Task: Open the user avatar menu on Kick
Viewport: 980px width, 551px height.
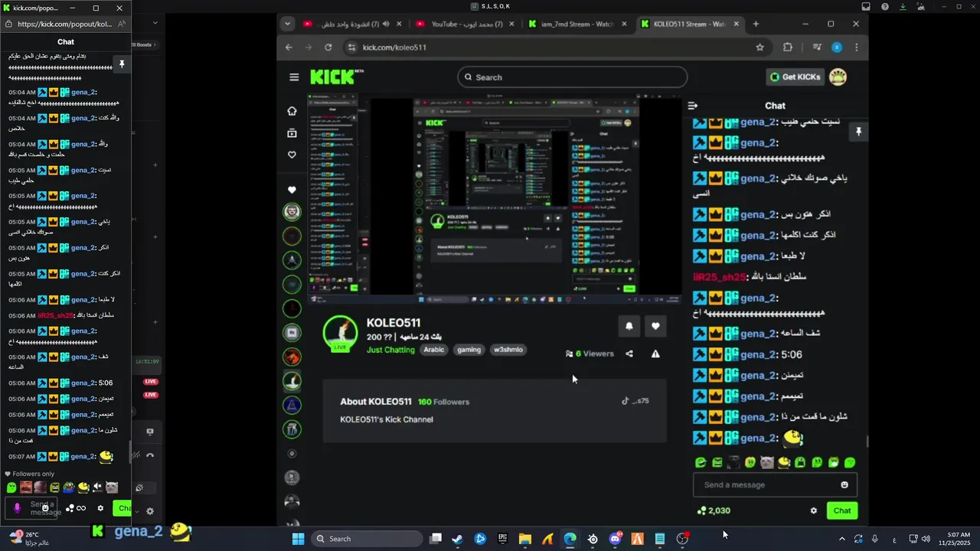Action: 838,77
